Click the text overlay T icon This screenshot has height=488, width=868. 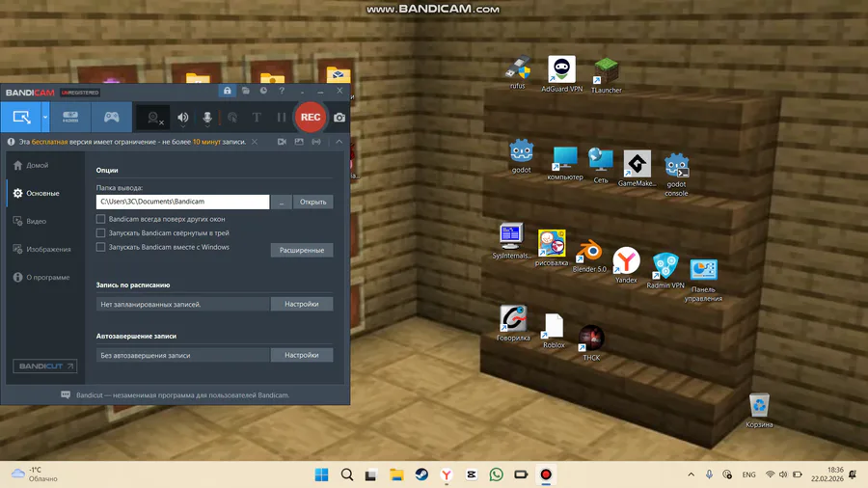tap(257, 118)
